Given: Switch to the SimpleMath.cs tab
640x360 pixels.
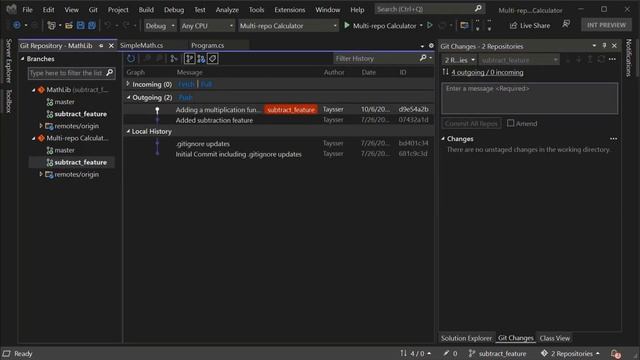Looking at the screenshot, I should click(142, 45).
